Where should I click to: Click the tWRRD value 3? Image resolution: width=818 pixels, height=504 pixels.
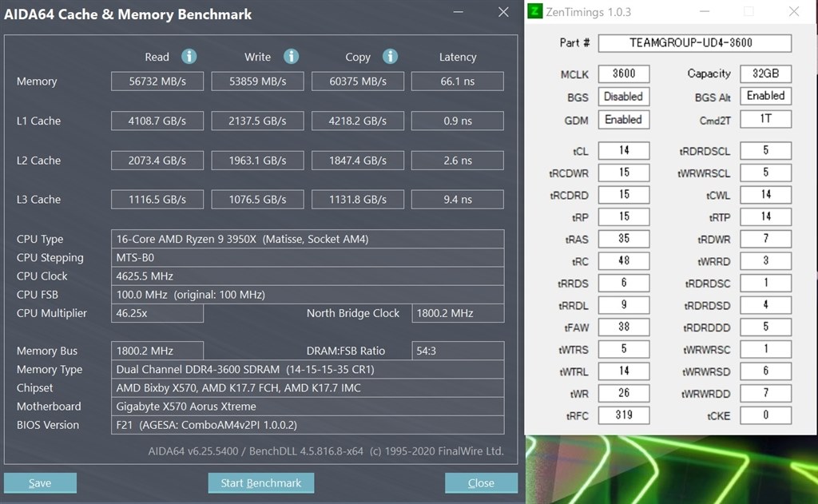click(x=765, y=261)
